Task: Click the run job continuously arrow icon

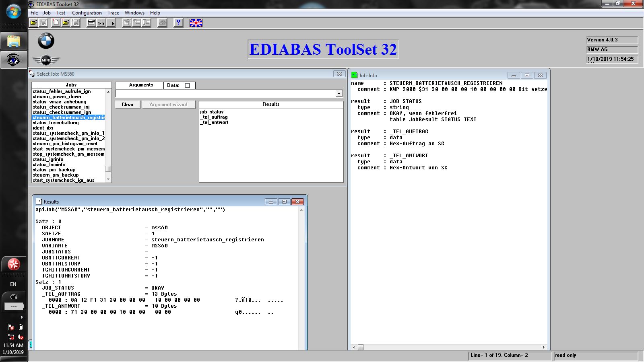Action: pyautogui.click(x=111, y=23)
